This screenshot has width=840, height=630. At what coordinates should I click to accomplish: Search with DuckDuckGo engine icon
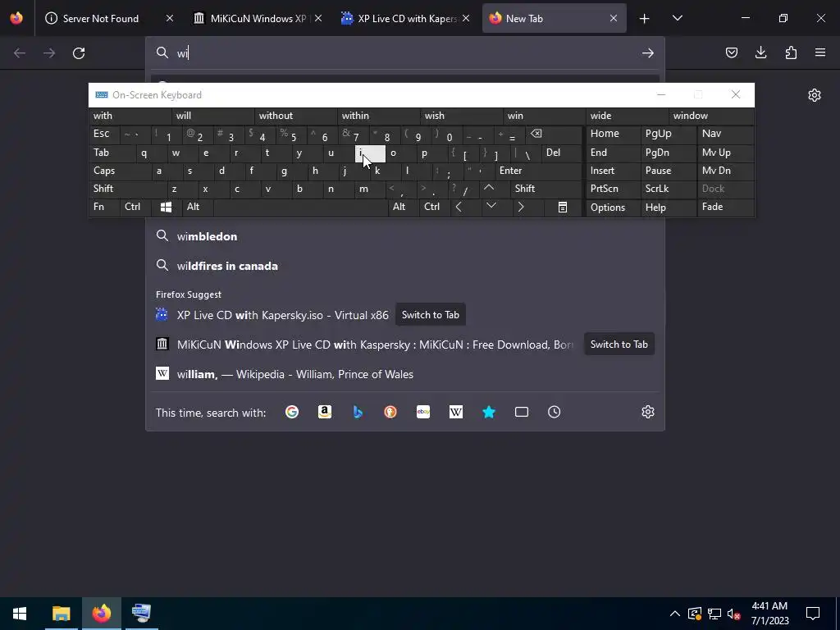click(x=390, y=412)
